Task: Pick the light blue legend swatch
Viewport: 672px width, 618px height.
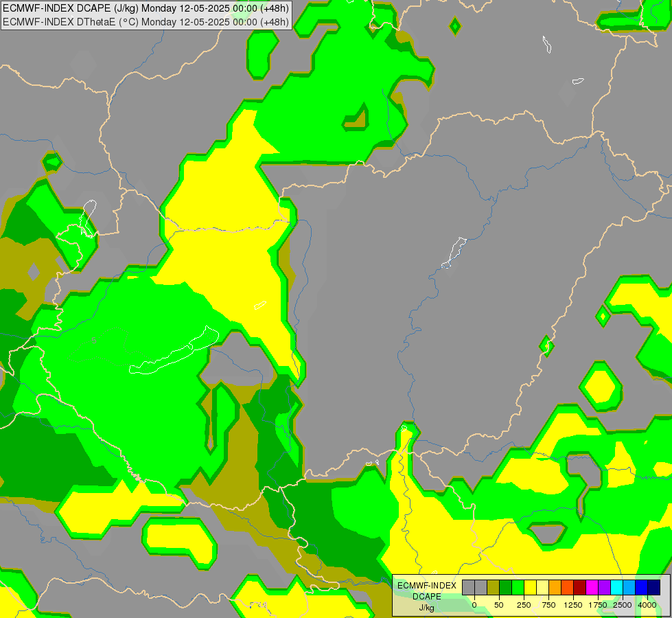Action: 629,587
